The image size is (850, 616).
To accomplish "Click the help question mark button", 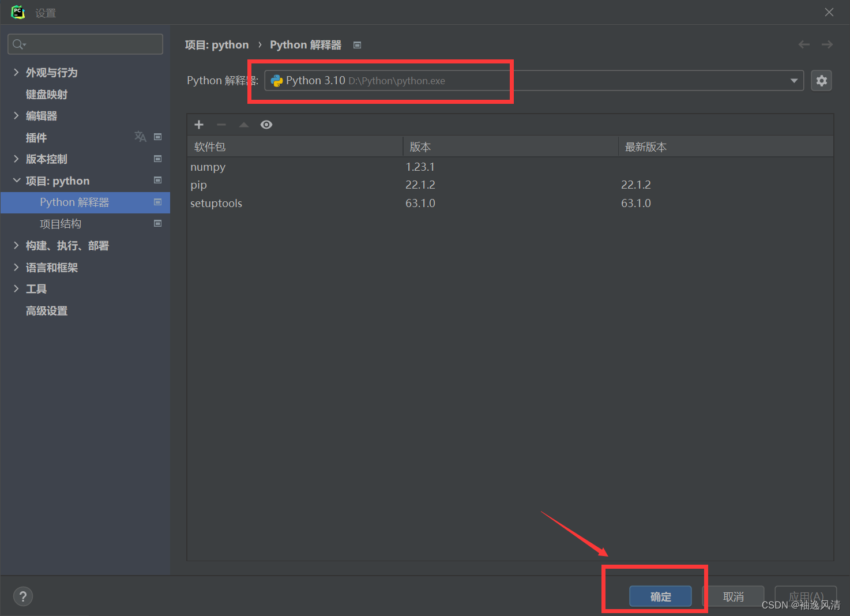I will tap(23, 596).
